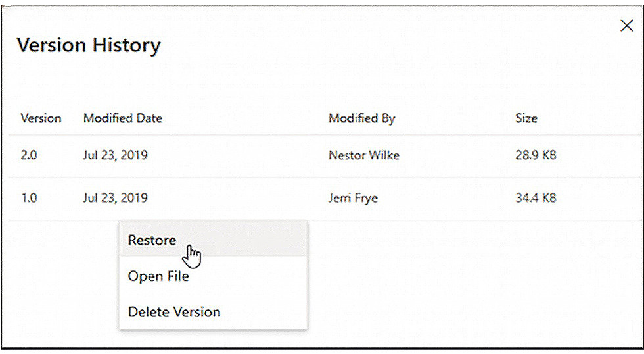This screenshot has height=354, width=644.
Task: Click the 34.4 KB size value
Action: pos(536,197)
